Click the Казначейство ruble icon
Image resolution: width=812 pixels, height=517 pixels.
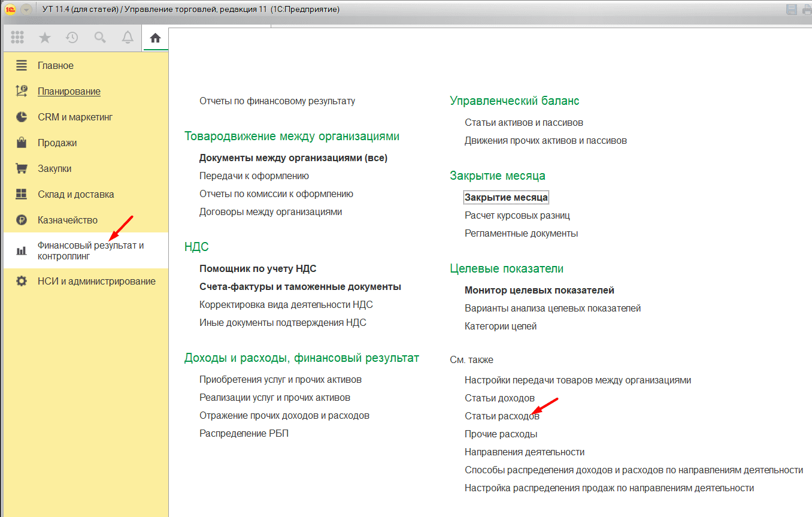(x=22, y=220)
